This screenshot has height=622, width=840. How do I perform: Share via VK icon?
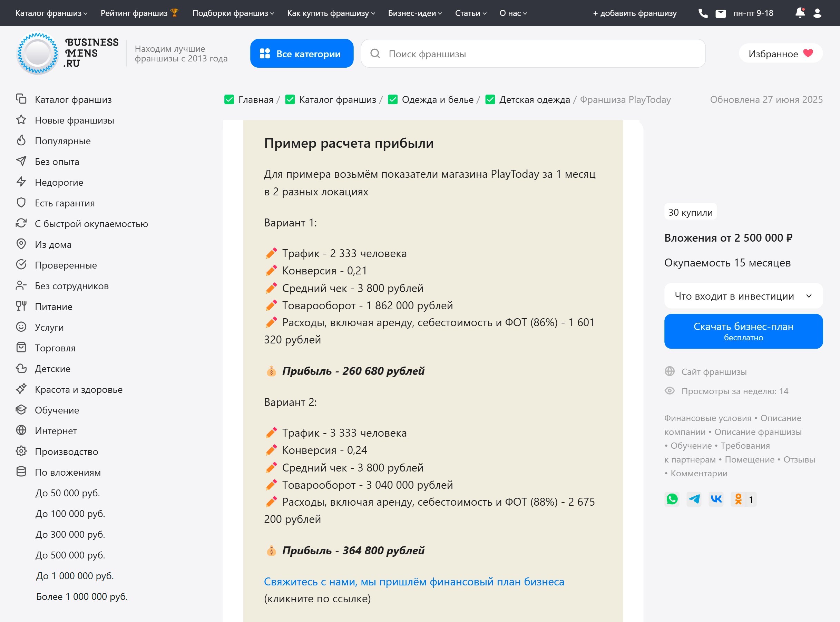[716, 499]
